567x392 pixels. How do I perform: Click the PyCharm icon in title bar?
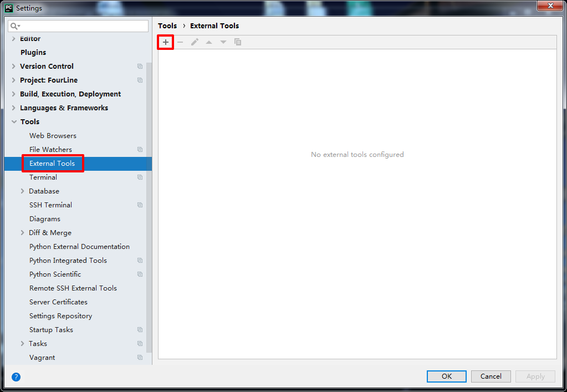tap(9, 8)
